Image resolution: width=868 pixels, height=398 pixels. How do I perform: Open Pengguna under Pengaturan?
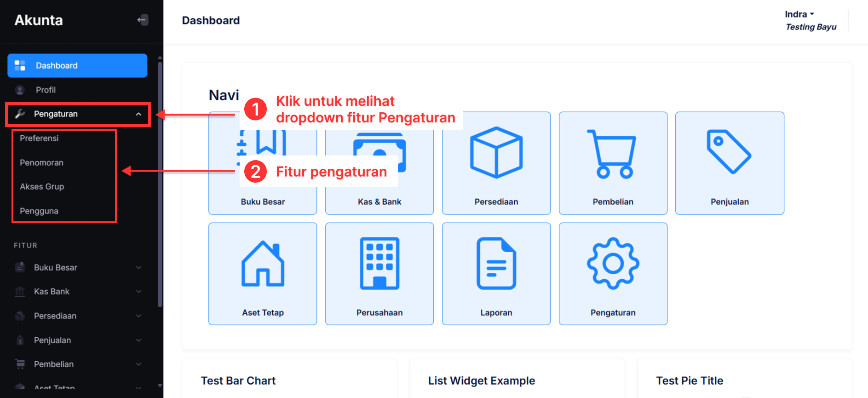click(39, 211)
